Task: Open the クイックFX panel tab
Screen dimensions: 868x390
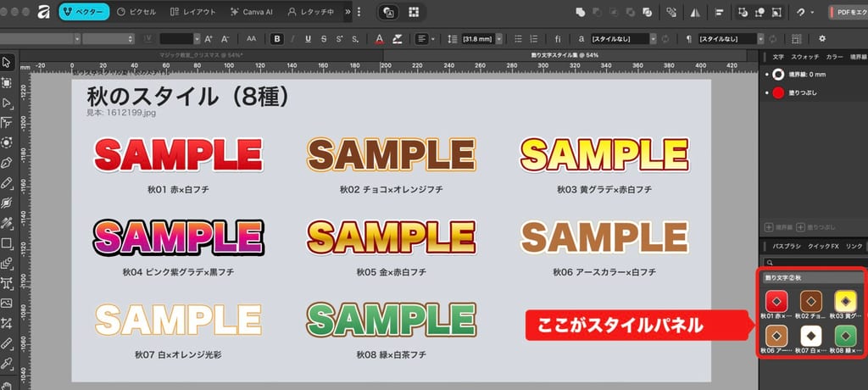Action: pyautogui.click(x=823, y=246)
